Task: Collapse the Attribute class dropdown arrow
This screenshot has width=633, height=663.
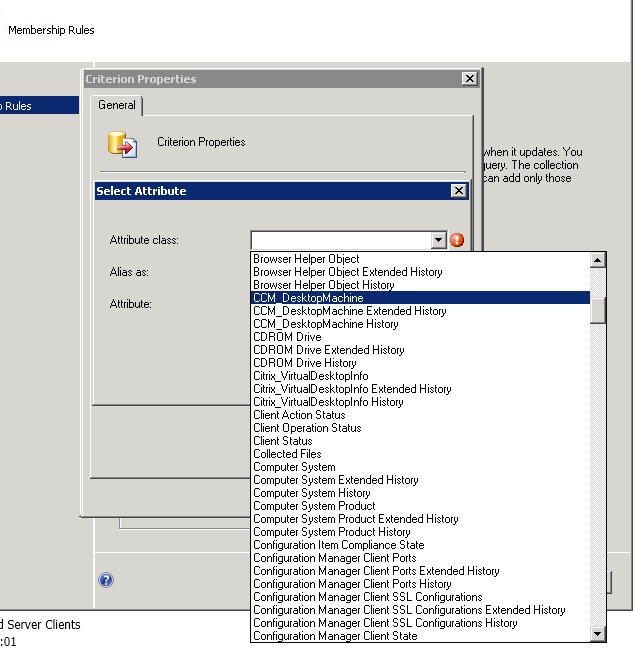Action: 438,240
